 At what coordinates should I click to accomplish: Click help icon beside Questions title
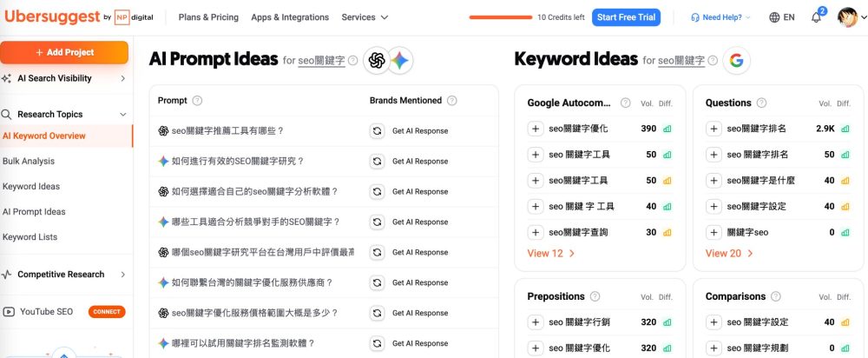762,103
